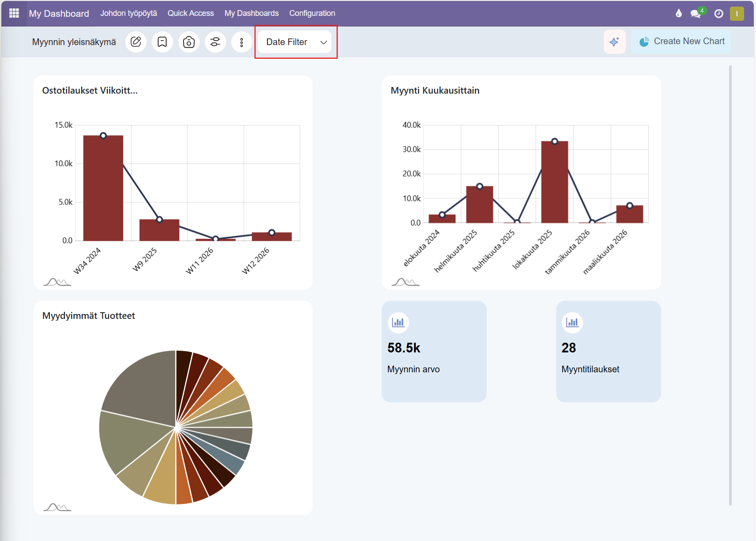The width and height of the screenshot is (756, 541).
Task: Click the bookmark icon in toolbar
Action: point(162,42)
